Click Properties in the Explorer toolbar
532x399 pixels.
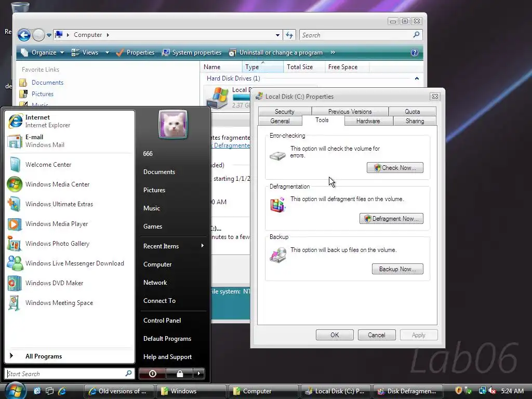pos(135,52)
